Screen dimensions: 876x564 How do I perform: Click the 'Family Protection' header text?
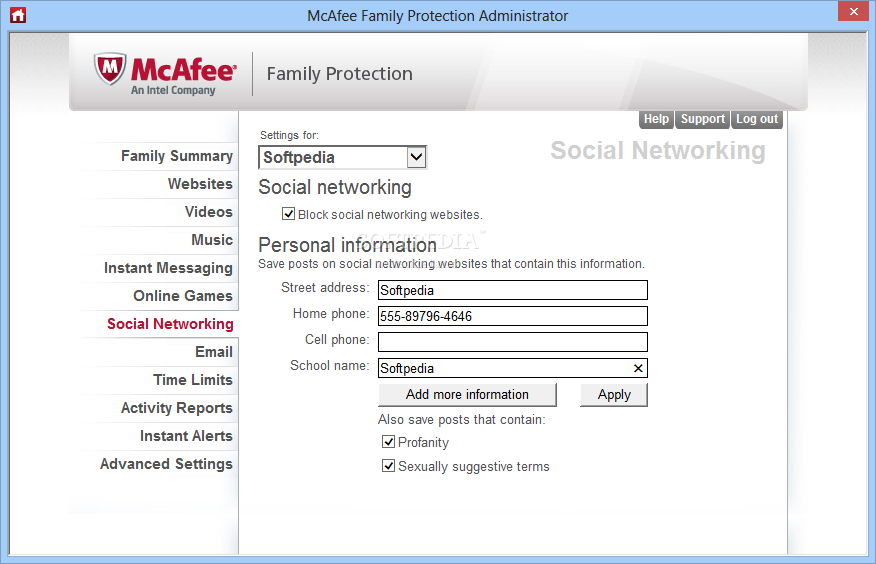click(339, 74)
